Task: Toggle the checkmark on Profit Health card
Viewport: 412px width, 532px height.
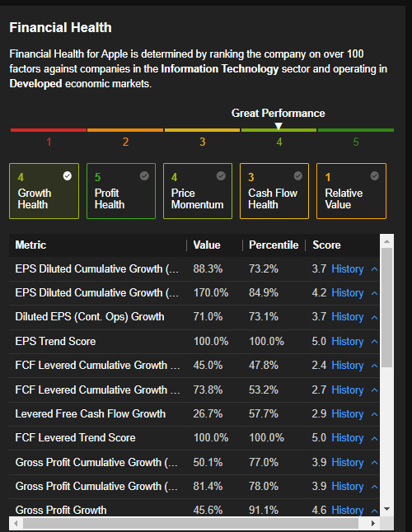Action: [144, 175]
